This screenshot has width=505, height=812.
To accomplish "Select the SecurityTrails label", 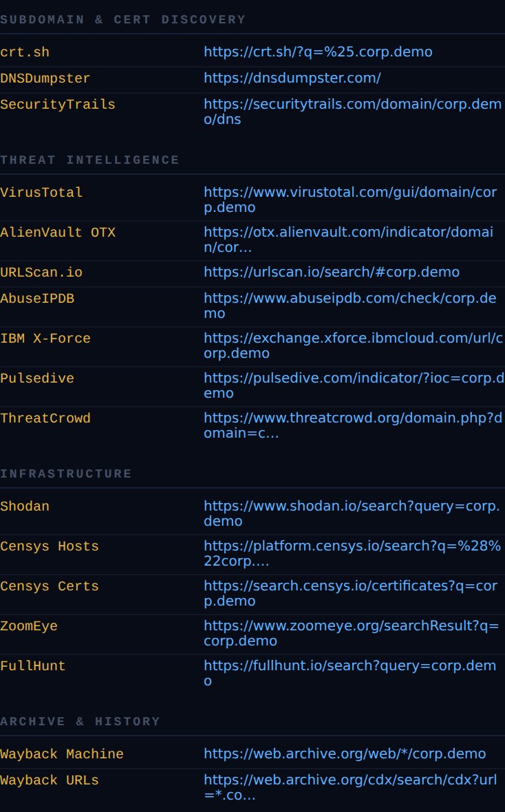I will (58, 105).
